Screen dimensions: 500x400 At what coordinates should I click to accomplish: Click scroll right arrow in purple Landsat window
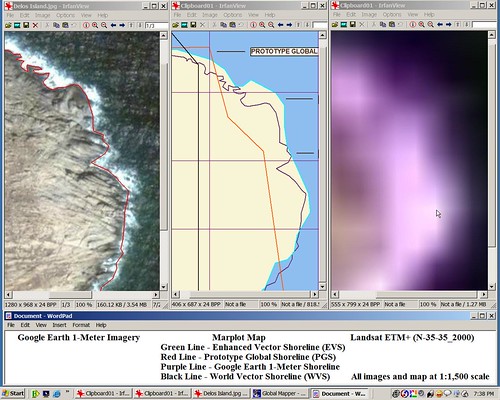tap(484, 294)
